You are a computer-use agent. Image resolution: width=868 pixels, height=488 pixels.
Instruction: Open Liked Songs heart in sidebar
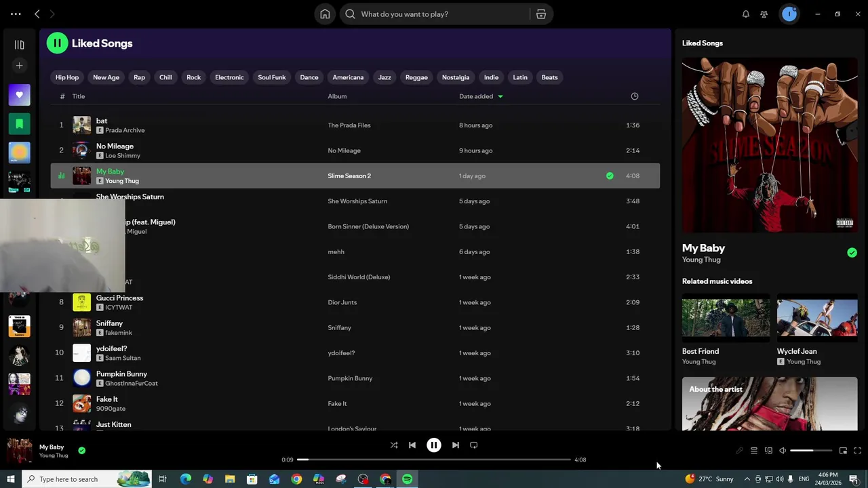[x=19, y=95]
